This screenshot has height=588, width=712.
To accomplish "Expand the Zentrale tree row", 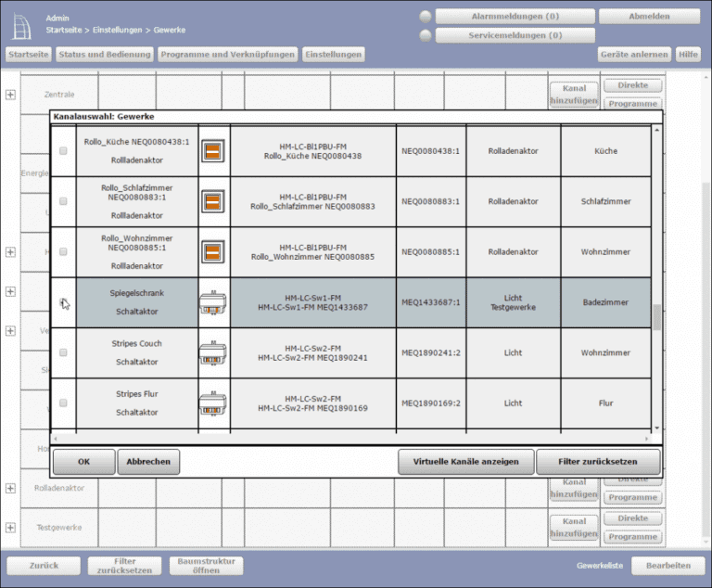I will tap(10, 95).
